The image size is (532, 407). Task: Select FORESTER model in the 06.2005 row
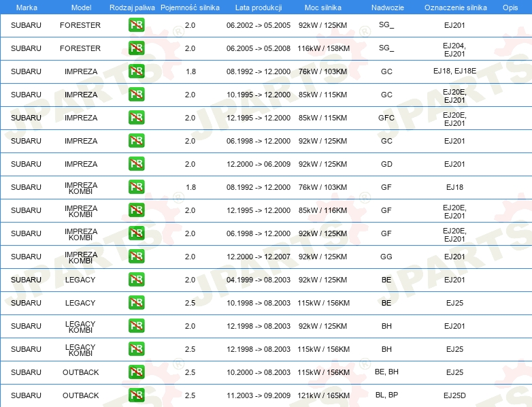[x=80, y=48]
